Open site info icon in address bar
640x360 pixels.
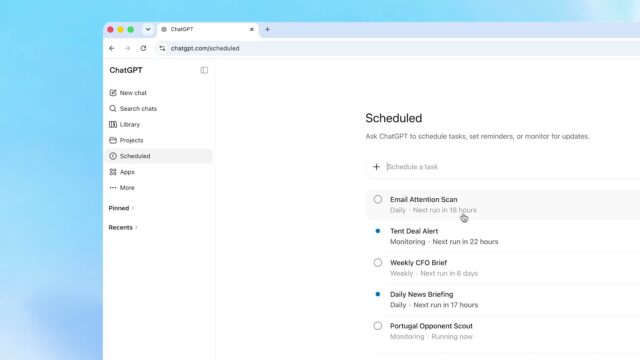(x=162, y=48)
